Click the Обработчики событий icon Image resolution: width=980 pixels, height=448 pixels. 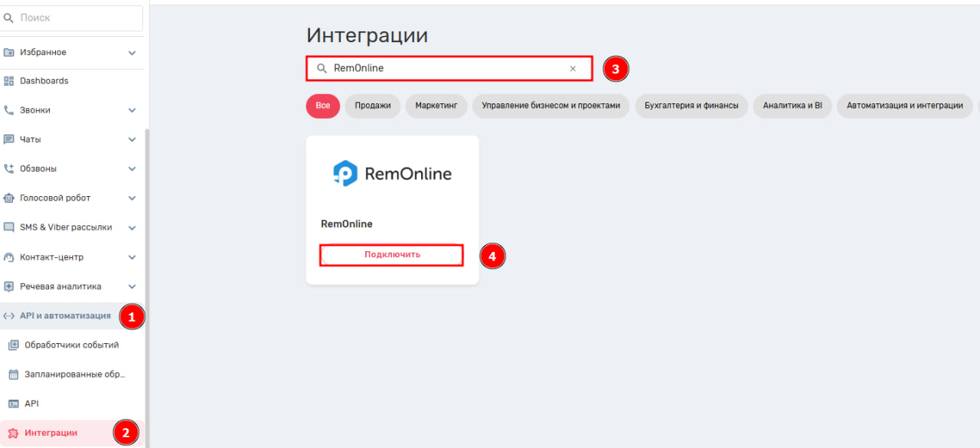click(13, 345)
